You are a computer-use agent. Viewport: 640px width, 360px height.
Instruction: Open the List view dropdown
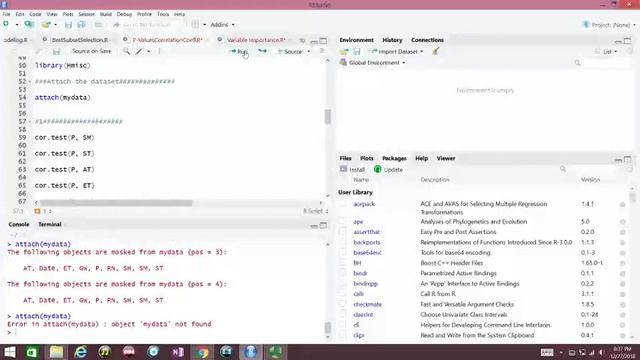606,52
